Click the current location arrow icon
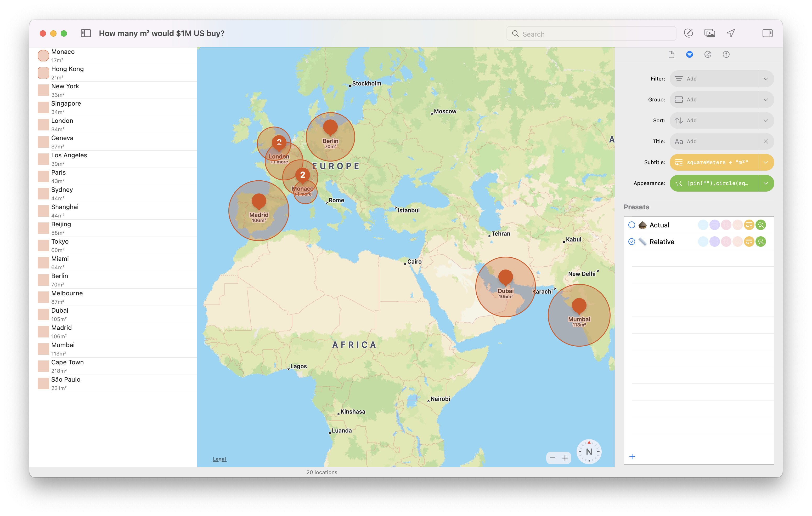This screenshot has width=812, height=516. tap(731, 33)
